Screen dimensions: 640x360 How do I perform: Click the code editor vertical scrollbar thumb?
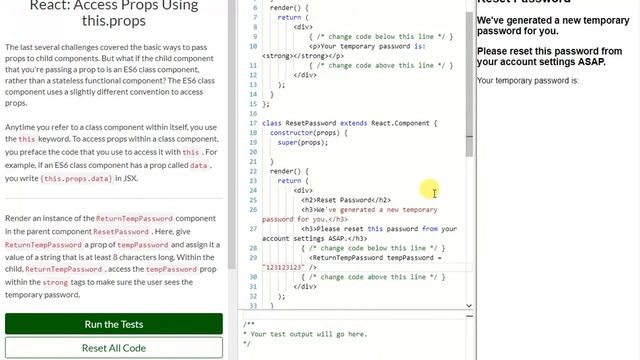click(469, 84)
